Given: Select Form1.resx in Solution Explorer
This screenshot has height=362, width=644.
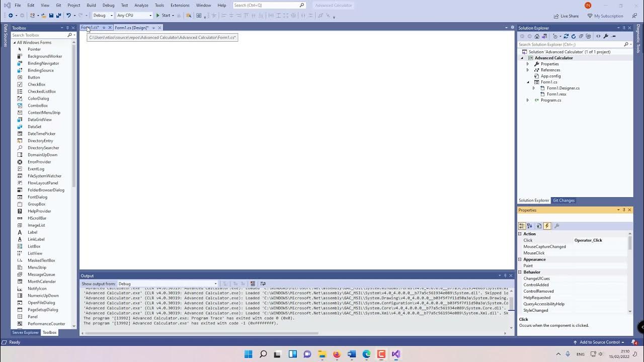Looking at the screenshot, I should click(x=556, y=94).
